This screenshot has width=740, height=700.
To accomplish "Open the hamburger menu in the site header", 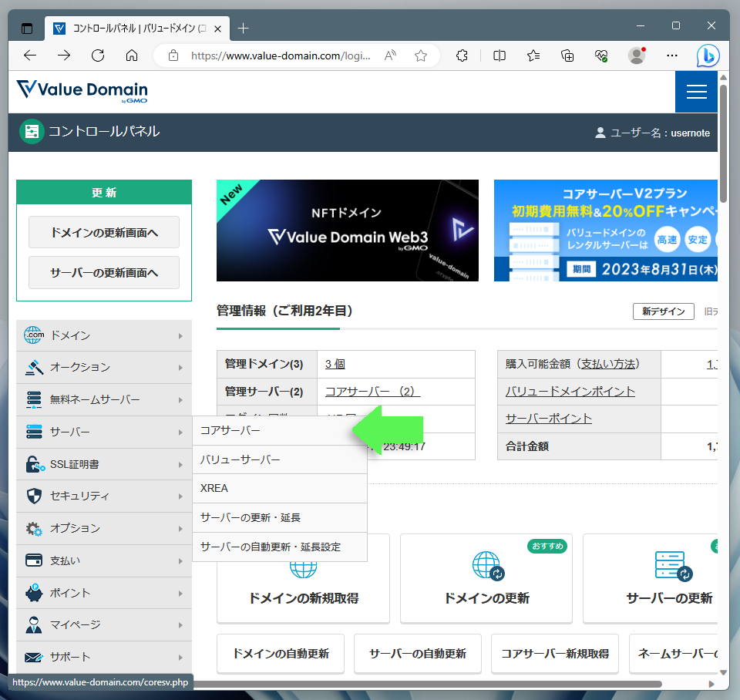I will coord(696,92).
